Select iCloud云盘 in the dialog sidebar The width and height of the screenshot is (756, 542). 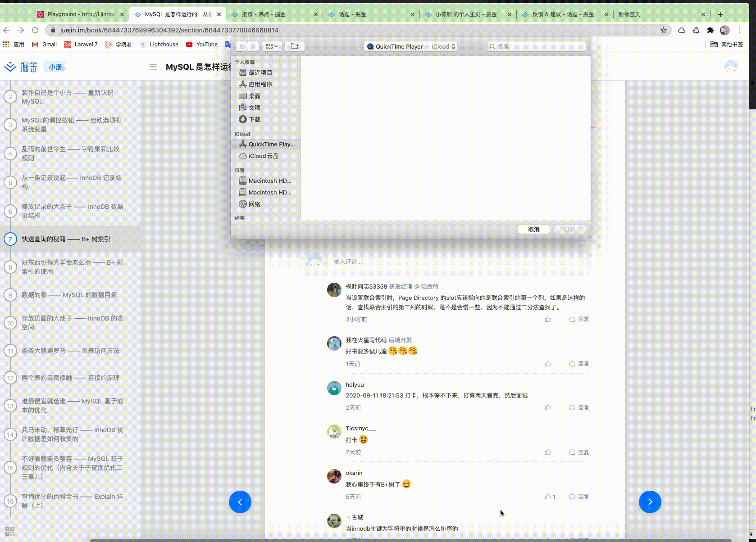[x=264, y=156]
